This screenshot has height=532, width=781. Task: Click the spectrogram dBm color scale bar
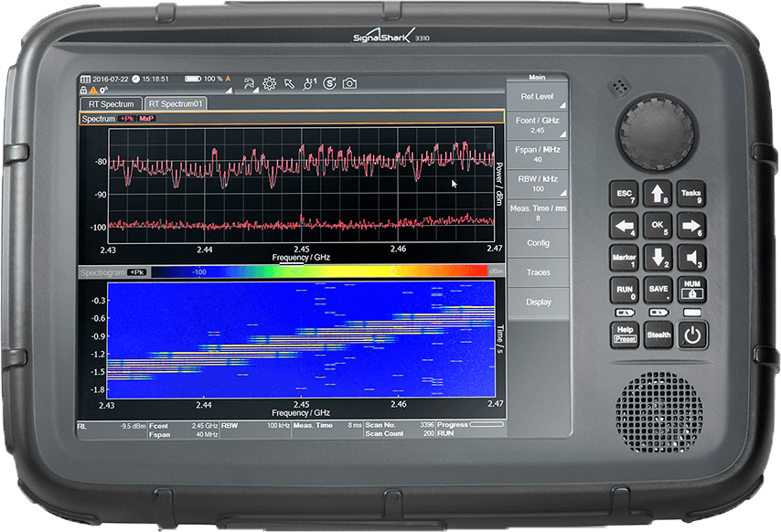319,271
